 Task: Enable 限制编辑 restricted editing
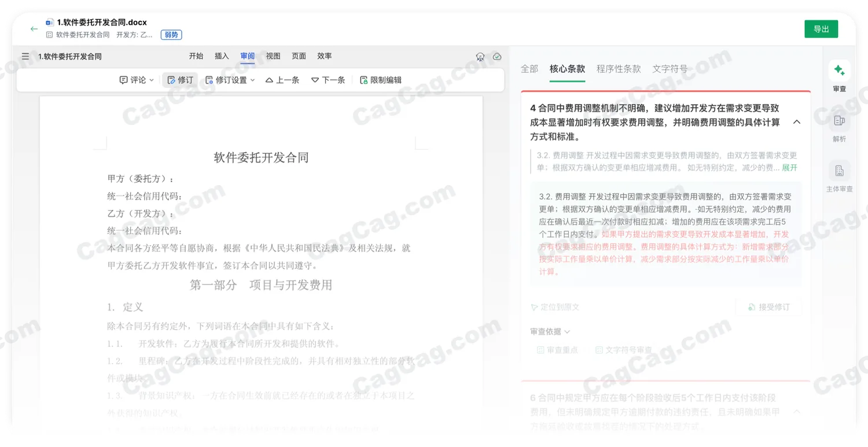381,80
